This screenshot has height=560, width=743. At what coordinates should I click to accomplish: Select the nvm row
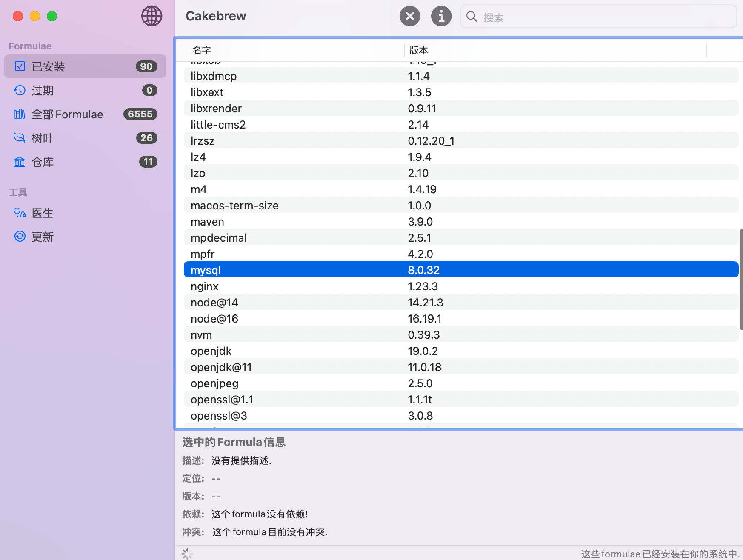[461, 335]
